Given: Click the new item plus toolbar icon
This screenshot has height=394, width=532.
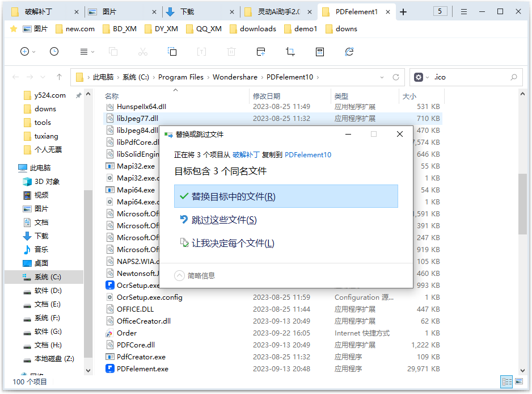Looking at the screenshot, I should [25, 52].
